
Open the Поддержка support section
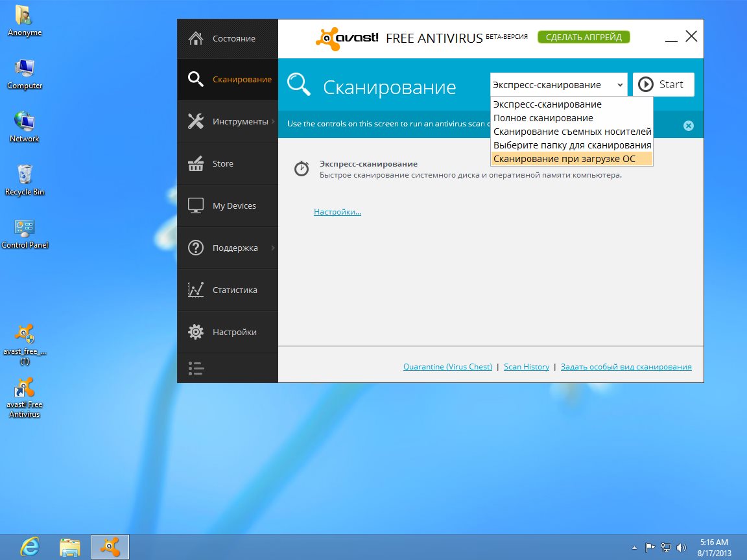pyautogui.click(x=227, y=248)
